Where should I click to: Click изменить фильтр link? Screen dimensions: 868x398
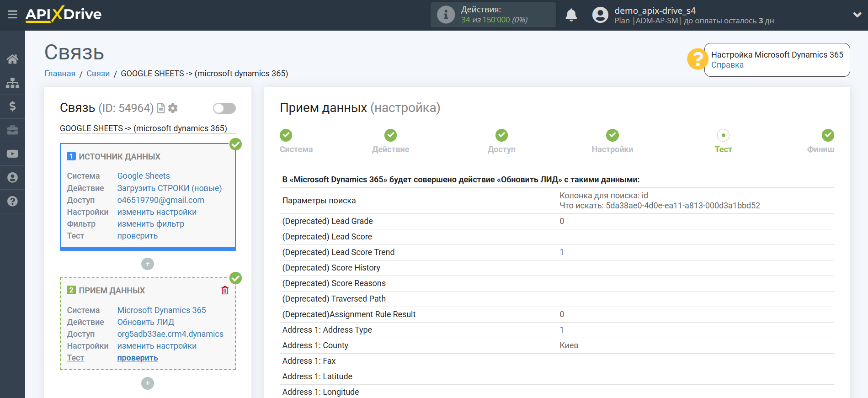[151, 224]
